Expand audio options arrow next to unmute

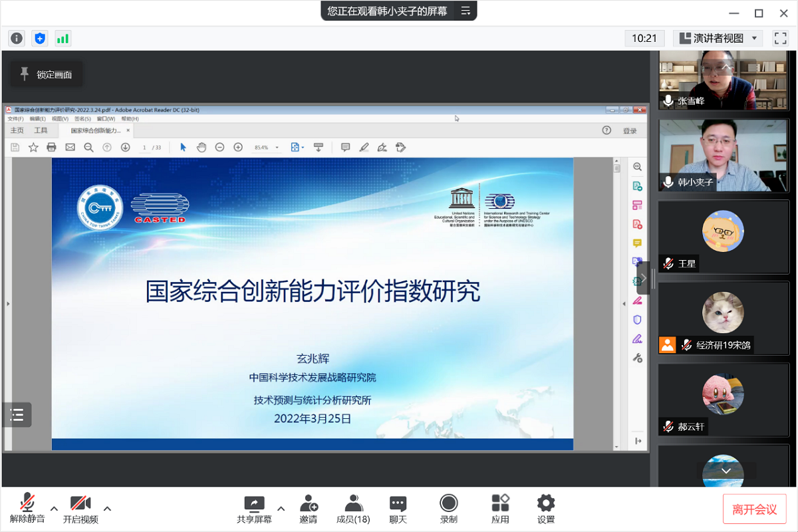click(x=55, y=509)
